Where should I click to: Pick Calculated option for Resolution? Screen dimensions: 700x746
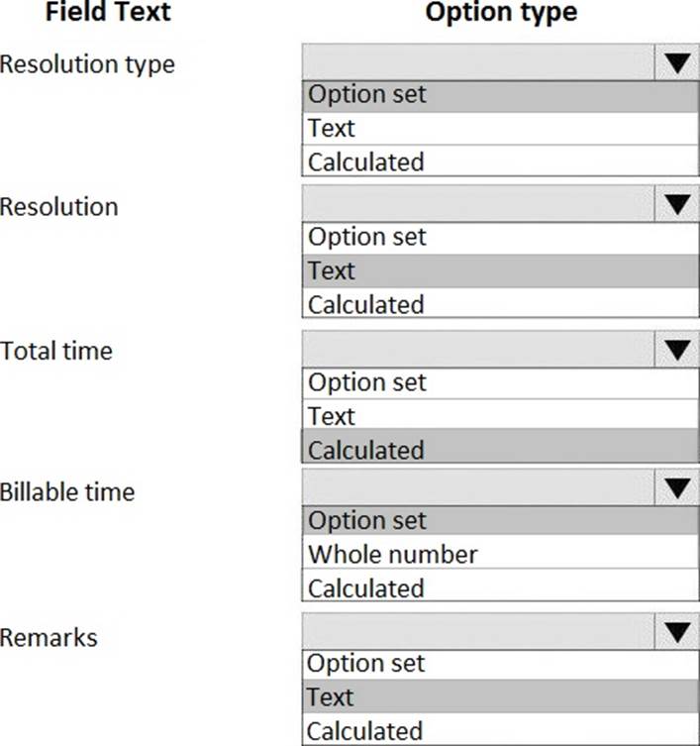click(501, 302)
